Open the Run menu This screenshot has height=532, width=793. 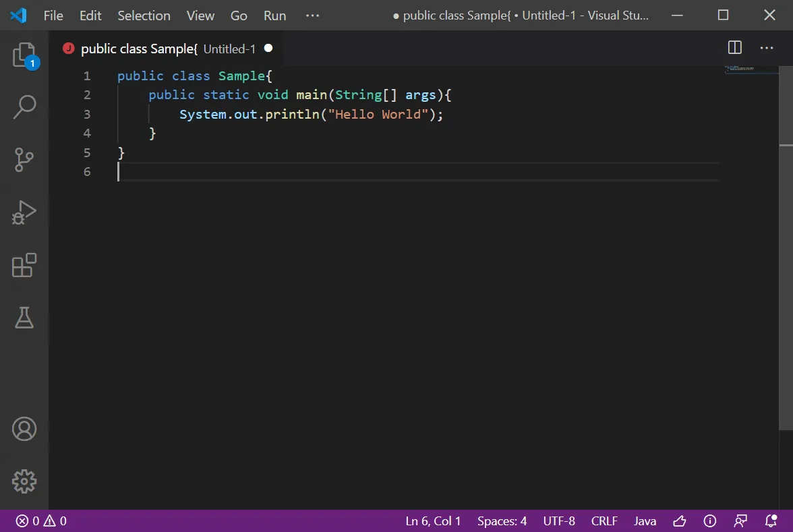point(274,16)
